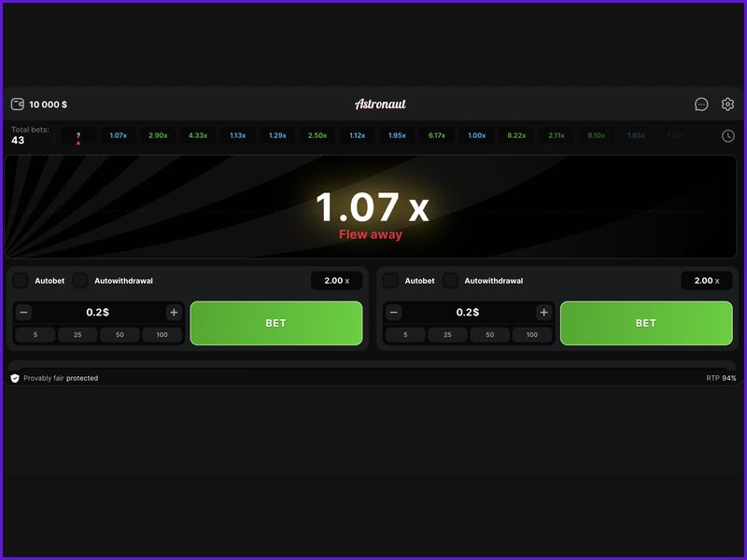Select the 100 quick bet chip
747x560 pixels.
[161, 334]
